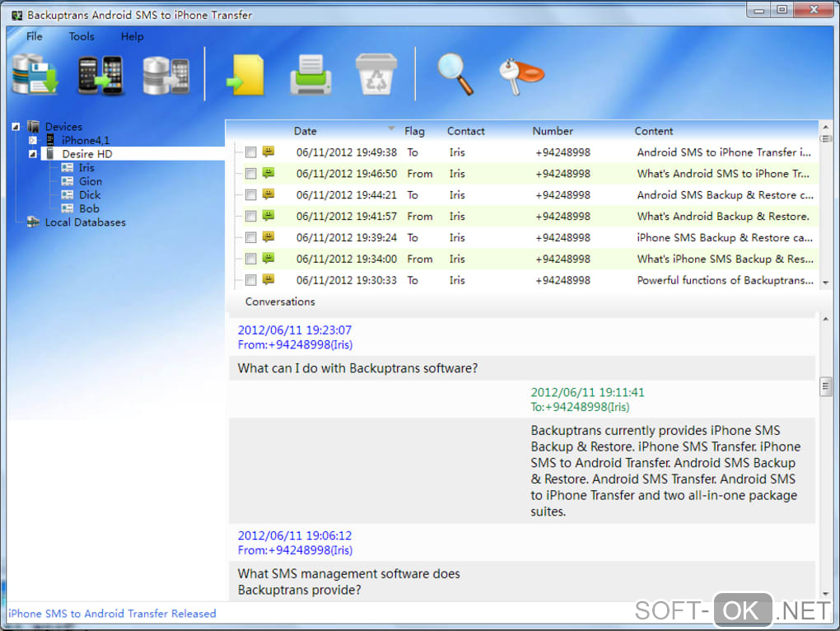Check the box for 19:49:38 message
This screenshot has height=631, width=840.
[x=251, y=152]
